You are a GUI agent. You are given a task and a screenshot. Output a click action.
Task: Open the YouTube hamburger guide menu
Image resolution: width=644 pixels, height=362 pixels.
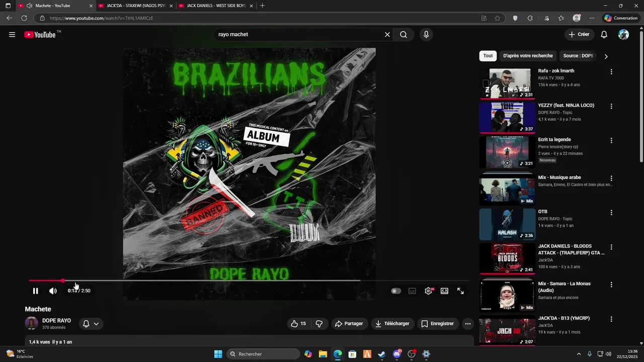click(12, 35)
